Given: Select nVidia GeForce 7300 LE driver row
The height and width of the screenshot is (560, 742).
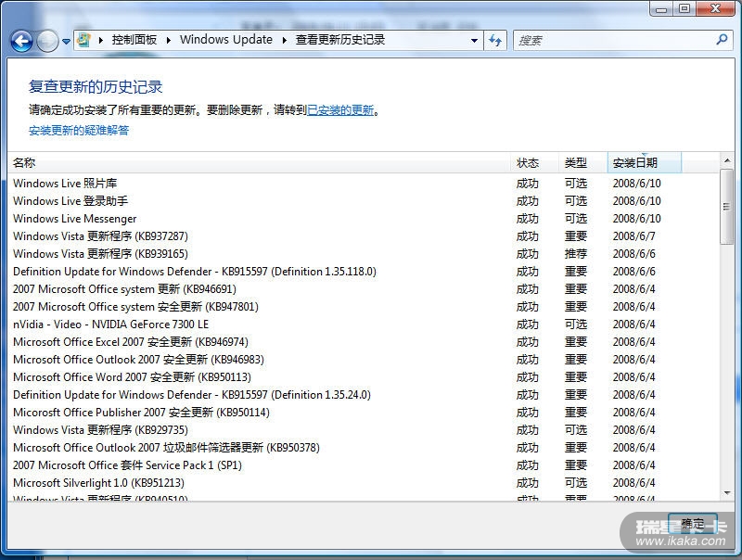Looking at the screenshot, I should [364, 325].
